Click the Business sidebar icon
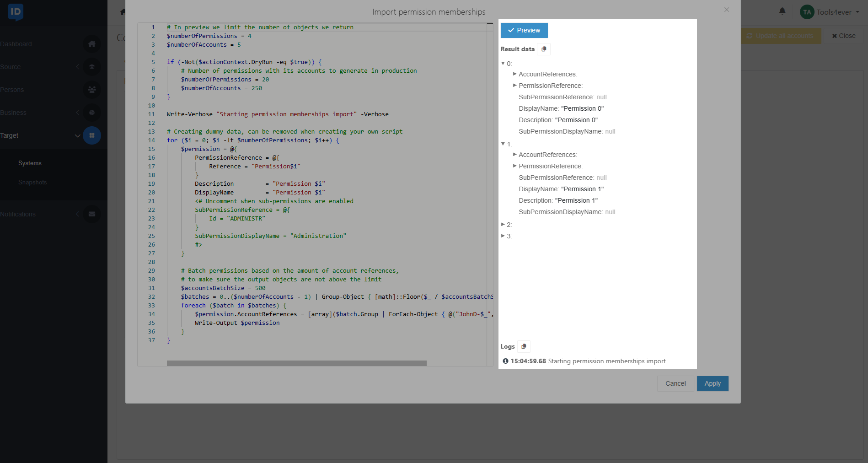 (x=92, y=113)
